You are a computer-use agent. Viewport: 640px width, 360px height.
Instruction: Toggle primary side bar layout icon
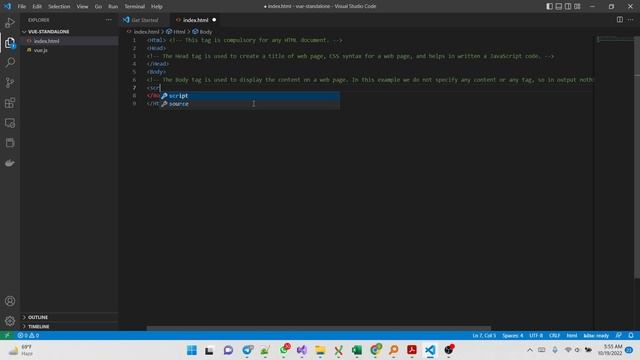coord(549,6)
